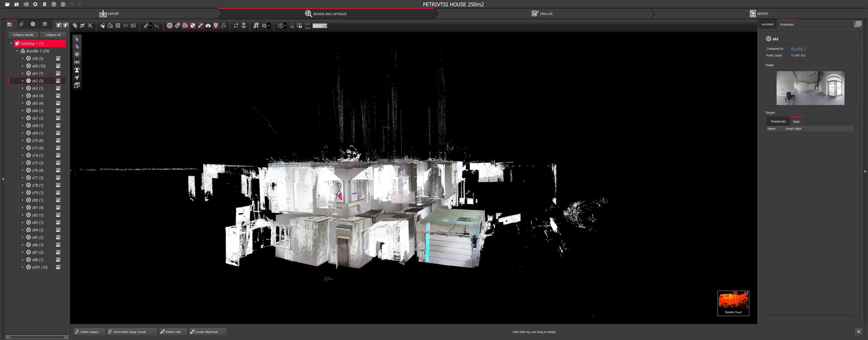
Task: Click the tree panel horizontal scrollbar
Action: [x=37, y=337]
